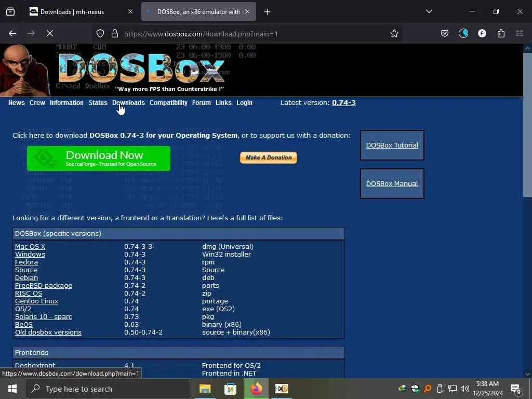This screenshot has width=532, height=399.
Task: Download Source link
Action: (26, 270)
